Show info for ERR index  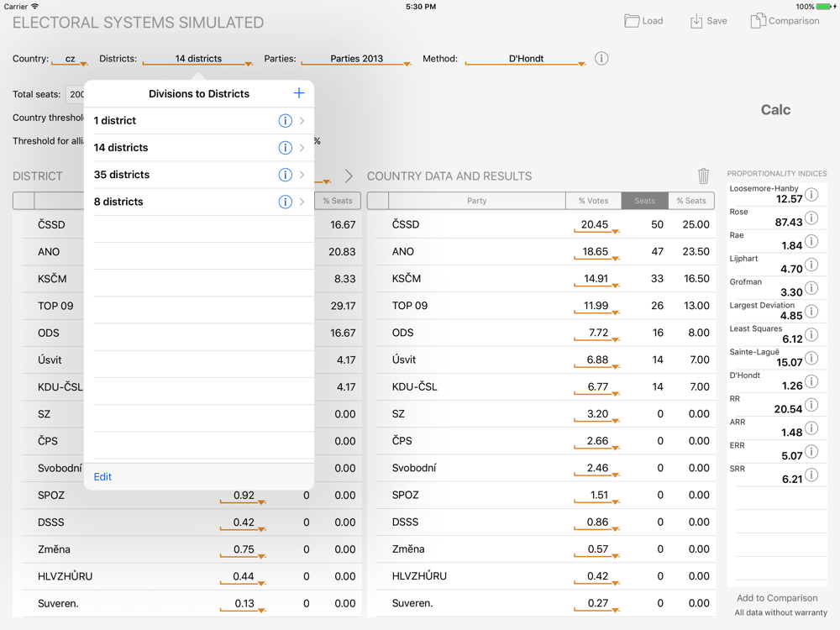(811, 452)
